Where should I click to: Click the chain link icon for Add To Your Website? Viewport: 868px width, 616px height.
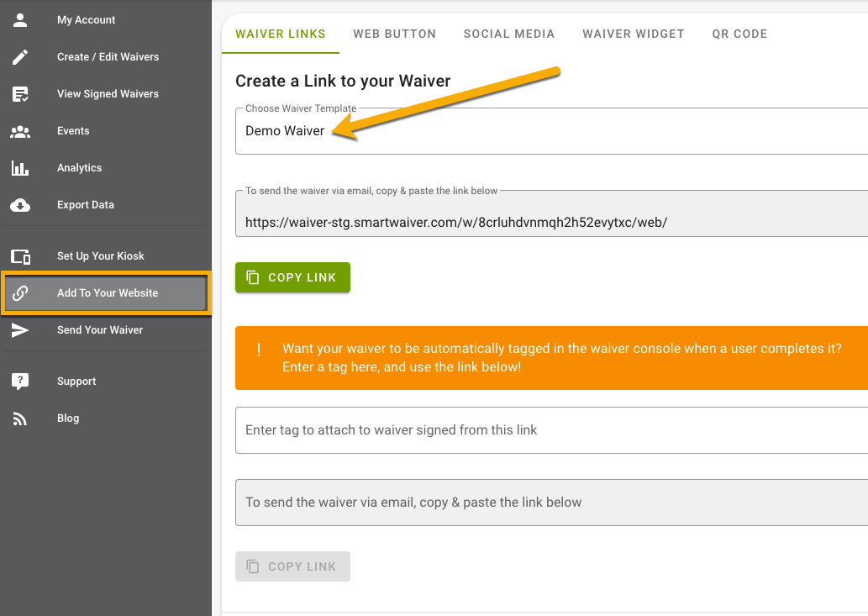(20, 293)
